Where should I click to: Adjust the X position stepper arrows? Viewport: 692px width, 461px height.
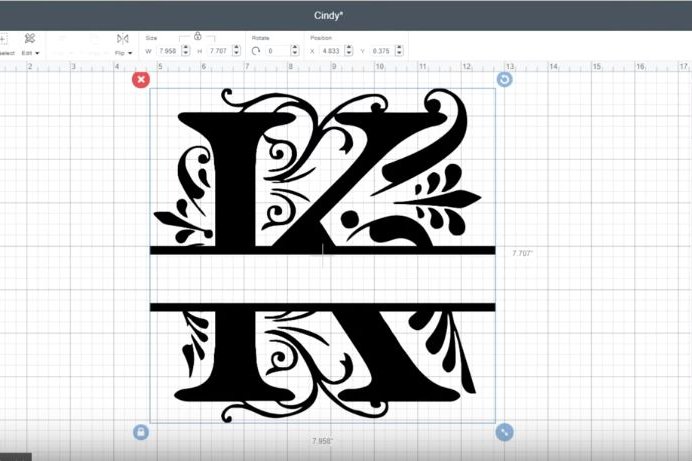[x=349, y=51]
